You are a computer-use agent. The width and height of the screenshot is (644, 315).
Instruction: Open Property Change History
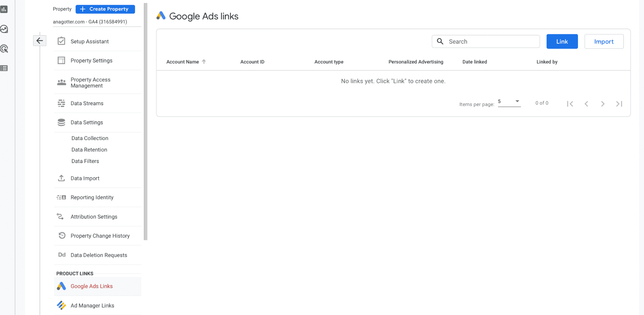coord(97,236)
